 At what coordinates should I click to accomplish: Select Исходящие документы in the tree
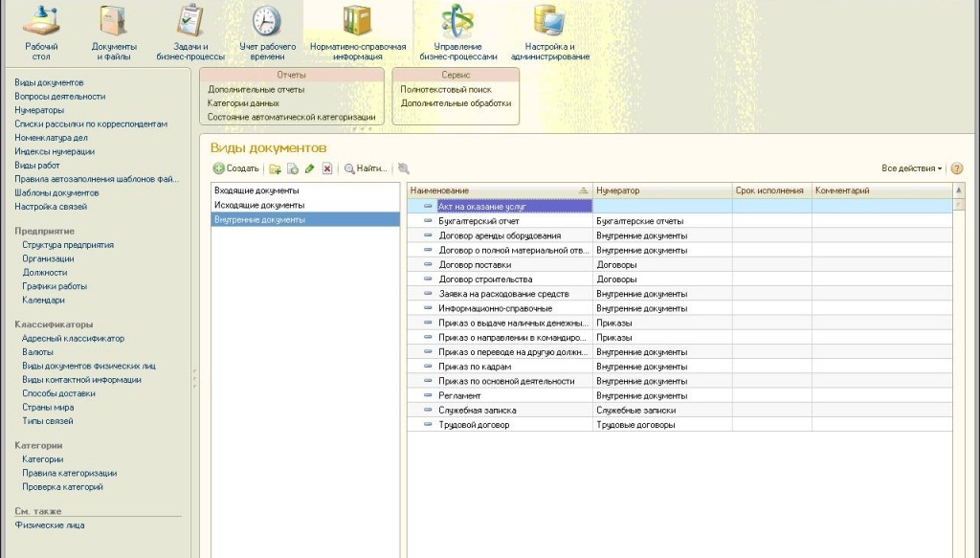point(258,205)
